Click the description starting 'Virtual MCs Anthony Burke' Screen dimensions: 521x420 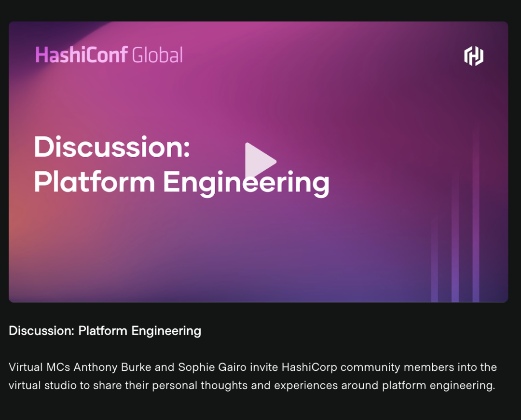252,376
